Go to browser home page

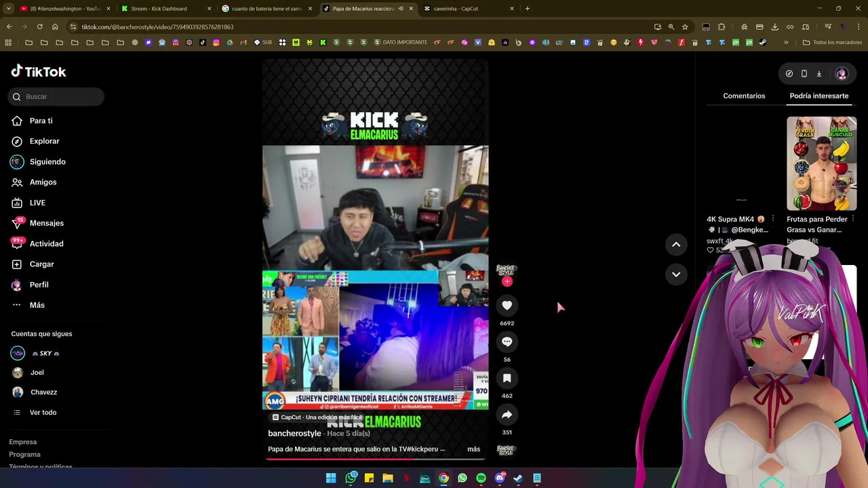[x=55, y=27]
